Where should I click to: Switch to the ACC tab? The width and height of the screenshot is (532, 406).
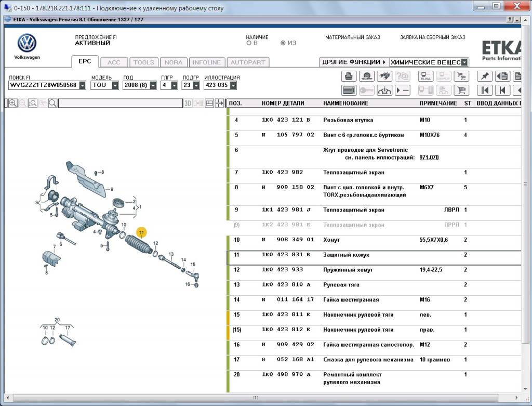pyautogui.click(x=114, y=62)
